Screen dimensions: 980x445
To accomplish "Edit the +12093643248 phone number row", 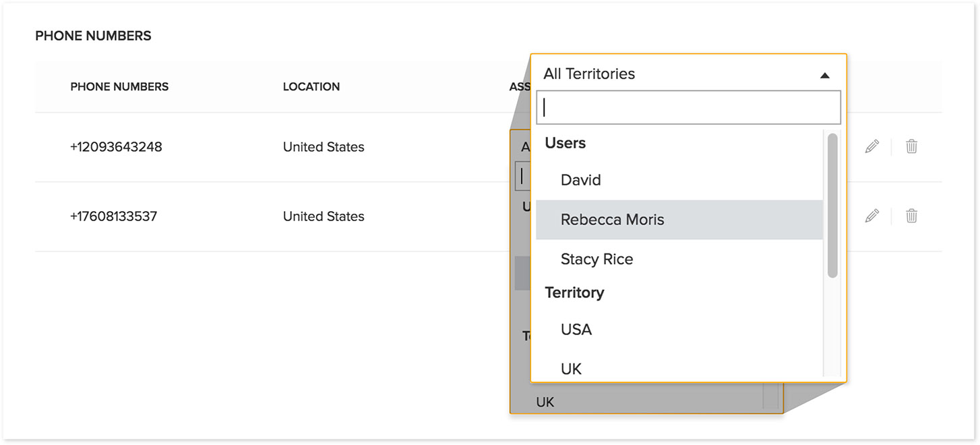I will [871, 146].
